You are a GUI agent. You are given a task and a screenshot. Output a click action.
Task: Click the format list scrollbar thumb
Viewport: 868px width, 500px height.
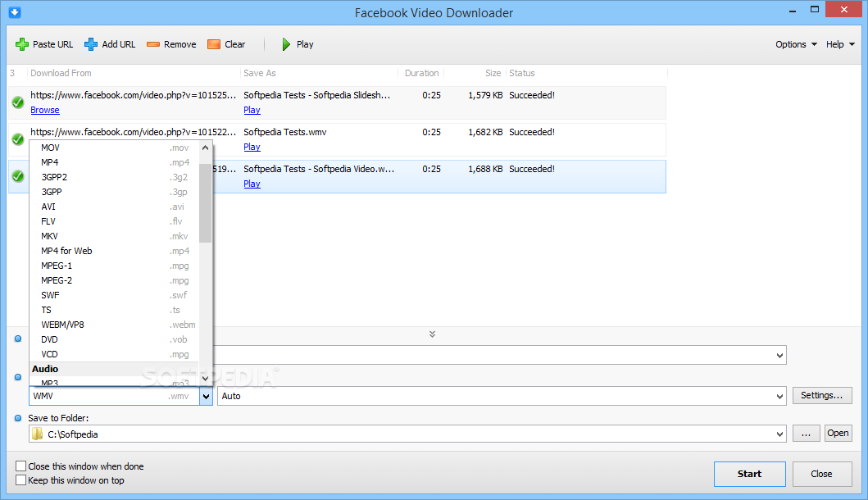point(206,203)
